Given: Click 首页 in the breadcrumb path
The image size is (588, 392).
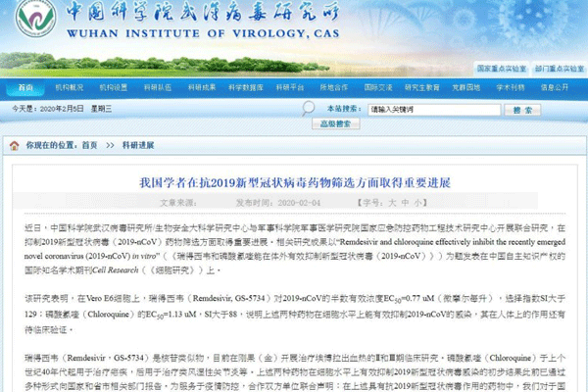Looking at the screenshot, I should (89, 146).
